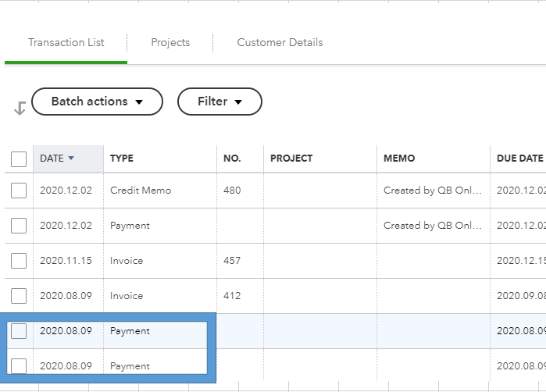Toggle the select-all checkbox in header
The height and width of the screenshot is (392, 546).
pos(19,159)
